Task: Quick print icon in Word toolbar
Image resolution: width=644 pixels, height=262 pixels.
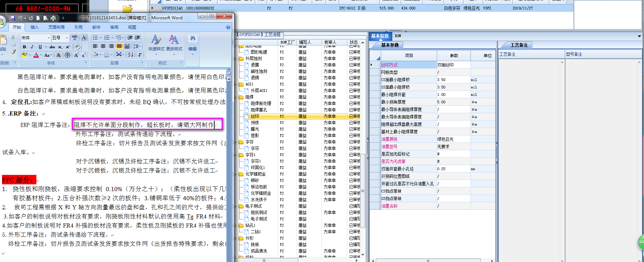Action: click(x=53, y=18)
